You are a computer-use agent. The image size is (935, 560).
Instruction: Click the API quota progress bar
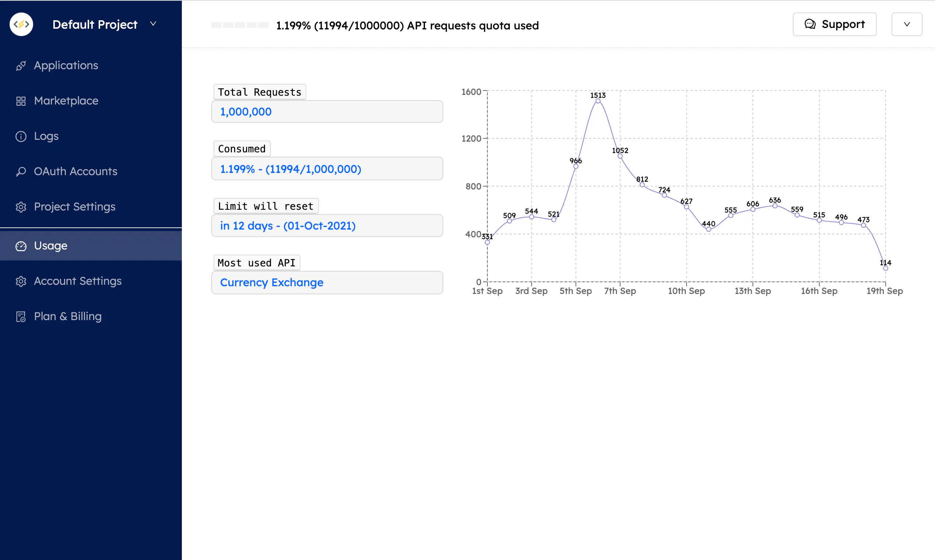240,25
